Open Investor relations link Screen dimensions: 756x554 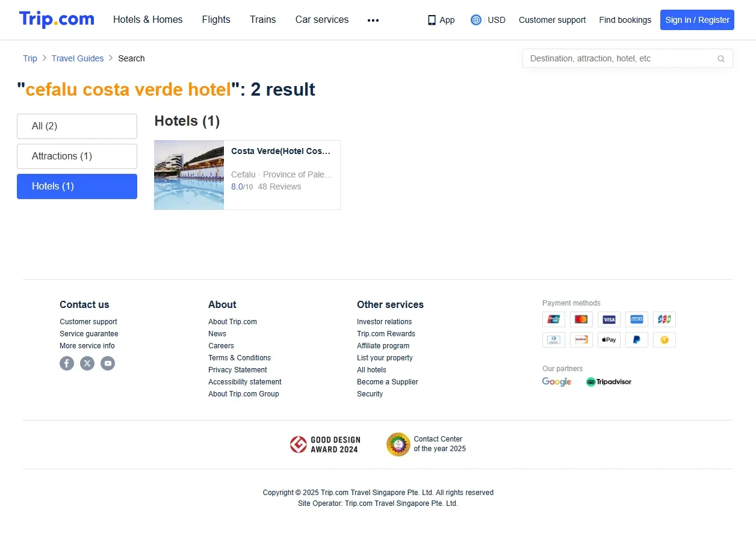click(385, 322)
